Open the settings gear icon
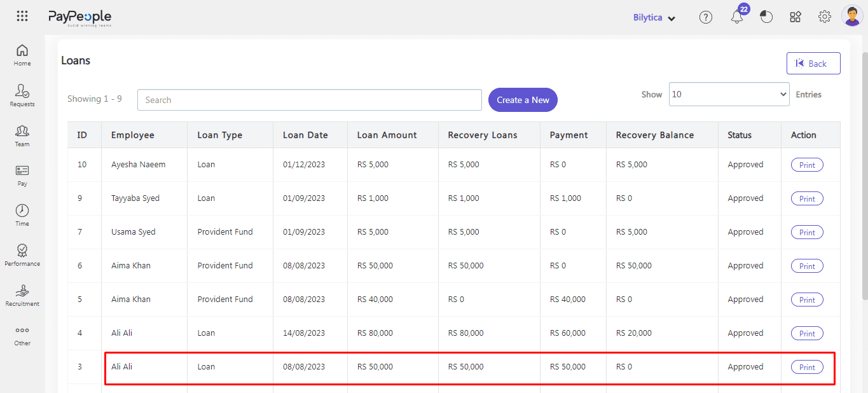Image resolution: width=868 pixels, height=393 pixels. point(825,17)
